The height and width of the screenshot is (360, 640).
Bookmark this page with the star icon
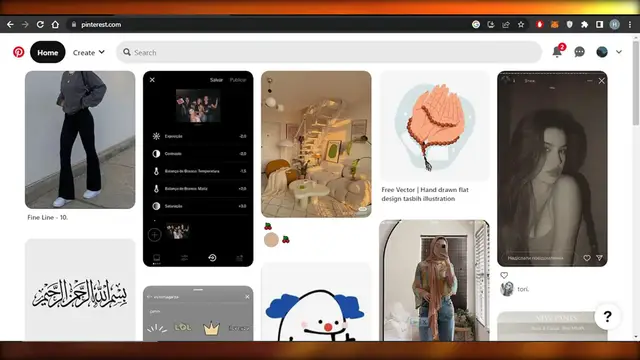point(521,24)
